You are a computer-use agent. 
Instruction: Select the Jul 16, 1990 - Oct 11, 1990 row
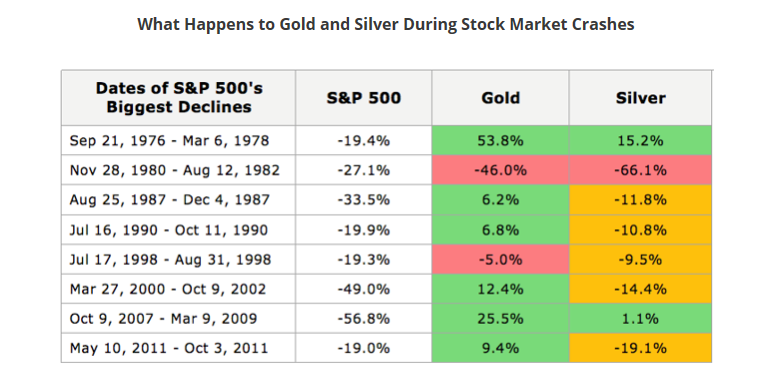(386, 229)
